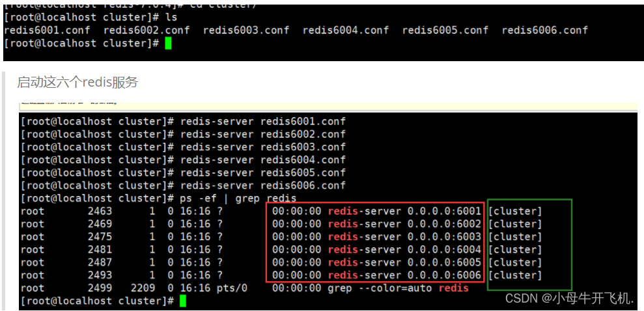Click process ID 2475

[100, 237]
